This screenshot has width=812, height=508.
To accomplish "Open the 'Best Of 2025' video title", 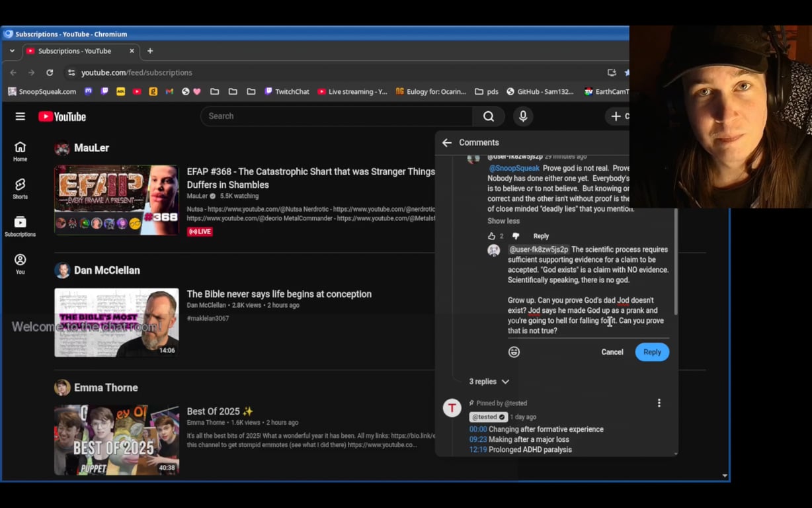I will pos(220,411).
